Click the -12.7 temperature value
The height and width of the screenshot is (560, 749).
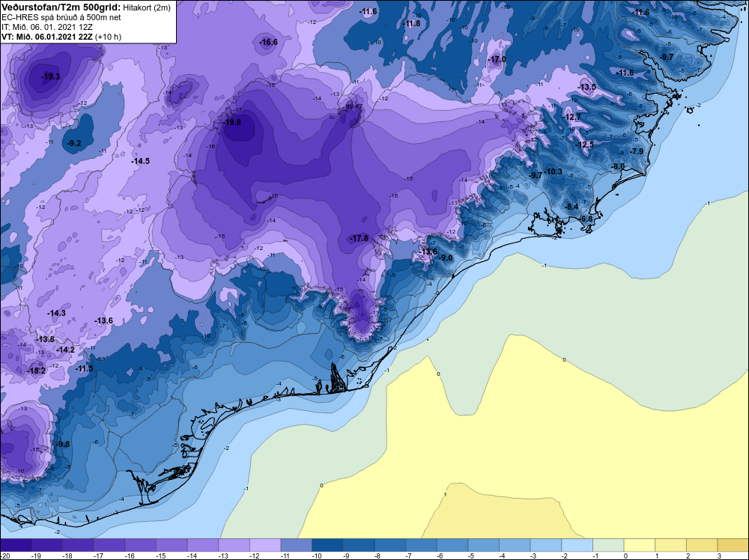572,117
